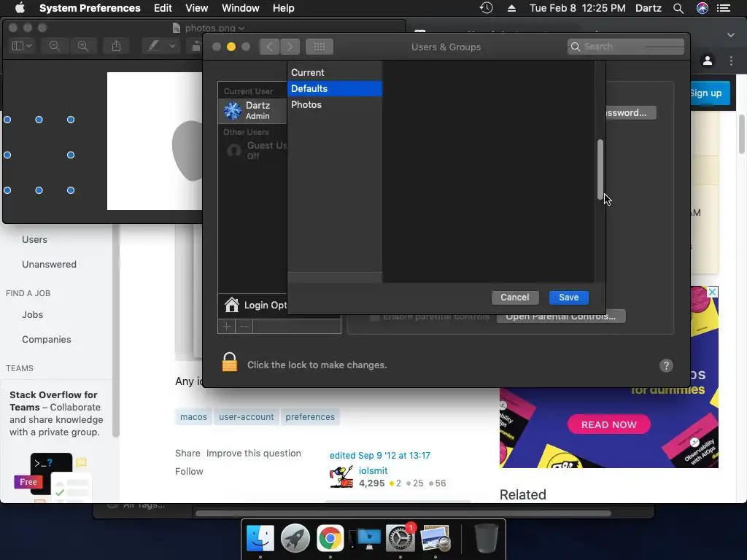The height and width of the screenshot is (560, 747).
Task: Toggle Enable parental controls checkbox
Action: point(376,316)
